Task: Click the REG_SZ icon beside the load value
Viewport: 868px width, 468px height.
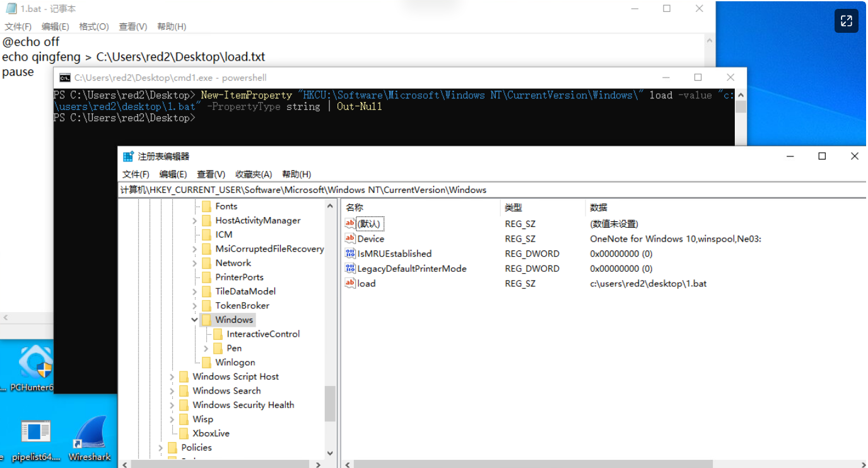Action: coord(349,283)
